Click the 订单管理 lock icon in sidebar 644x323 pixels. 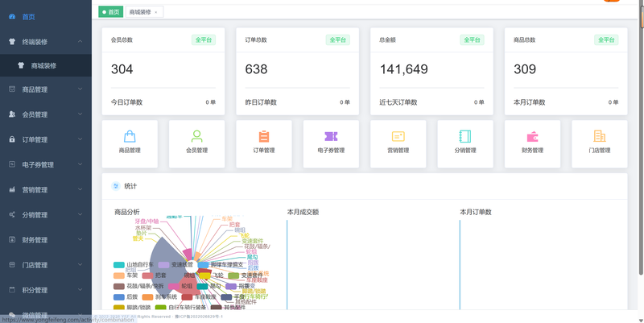[12, 139]
